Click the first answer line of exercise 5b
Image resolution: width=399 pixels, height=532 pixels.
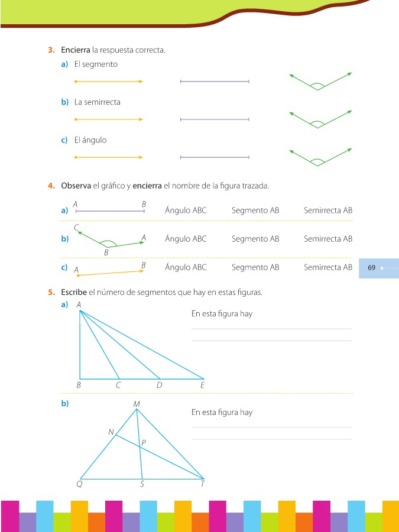pos(271,426)
